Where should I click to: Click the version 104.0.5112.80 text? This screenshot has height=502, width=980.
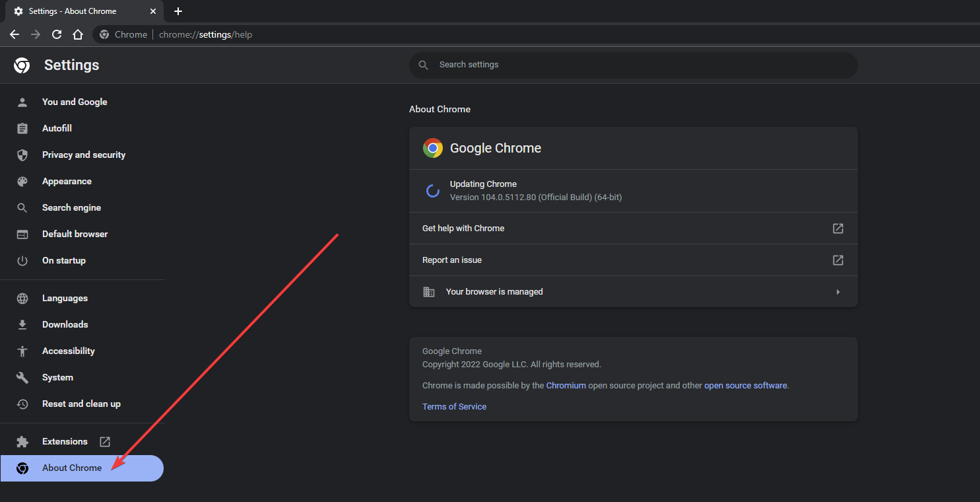coord(536,197)
